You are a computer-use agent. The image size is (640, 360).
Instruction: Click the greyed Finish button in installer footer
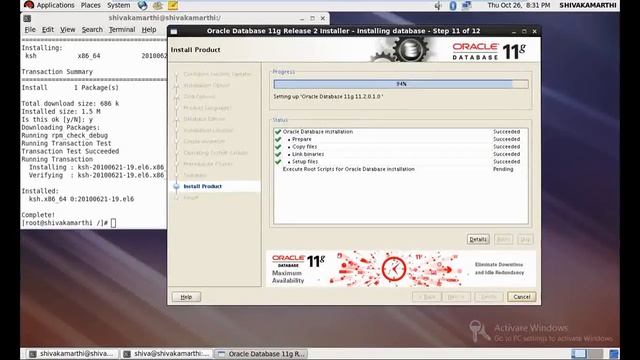click(489, 297)
